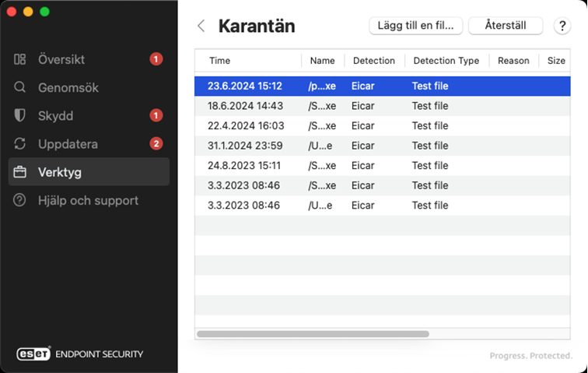Screen dimensions: 588x373
Task: Click the Översikt dashboard icon
Action: 19,59
